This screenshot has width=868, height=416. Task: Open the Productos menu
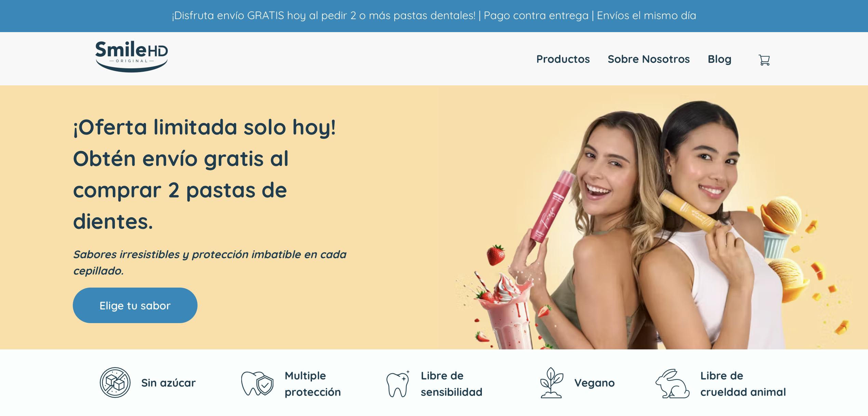pyautogui.click(x=563, y=59)
